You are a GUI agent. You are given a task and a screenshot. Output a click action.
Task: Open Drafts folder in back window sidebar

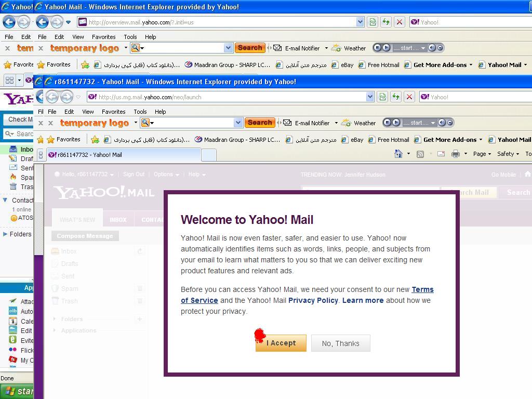(x=21, y=158)
